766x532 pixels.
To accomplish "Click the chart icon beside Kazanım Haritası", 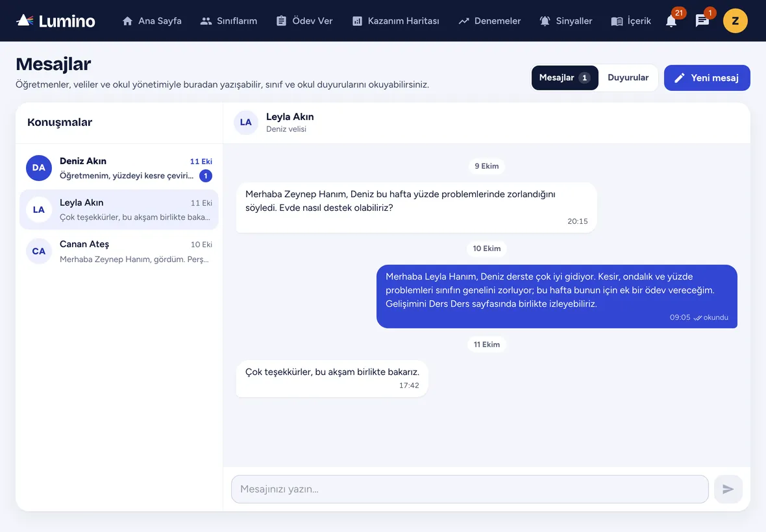I will [x=357, y=21].
